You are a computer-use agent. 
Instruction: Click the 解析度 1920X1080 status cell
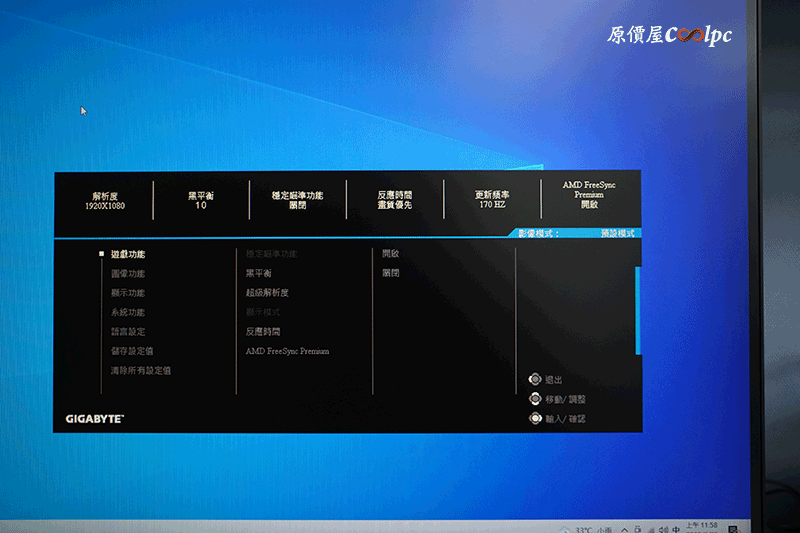[105, 201]
